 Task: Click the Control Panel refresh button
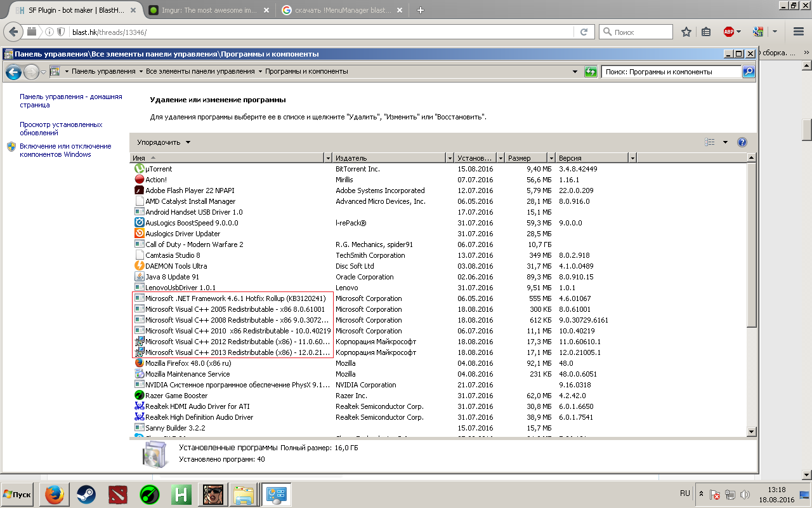[x=591, y=72]
